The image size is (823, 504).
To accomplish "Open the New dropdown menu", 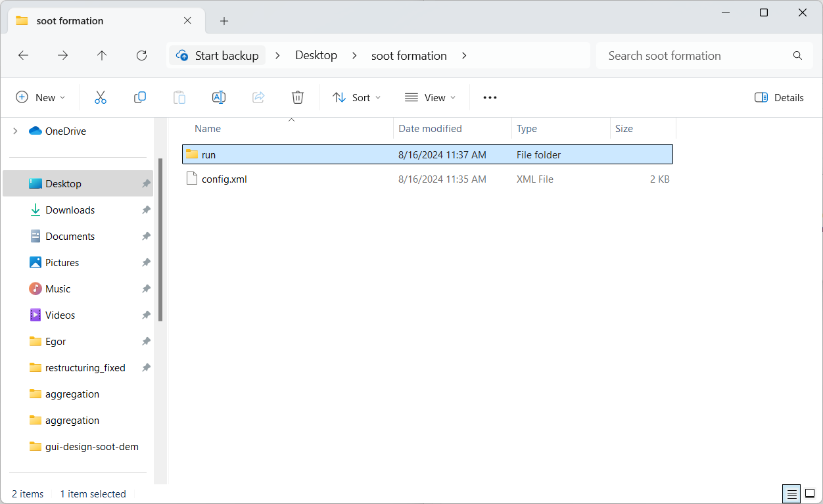I will tap(41, 97).
